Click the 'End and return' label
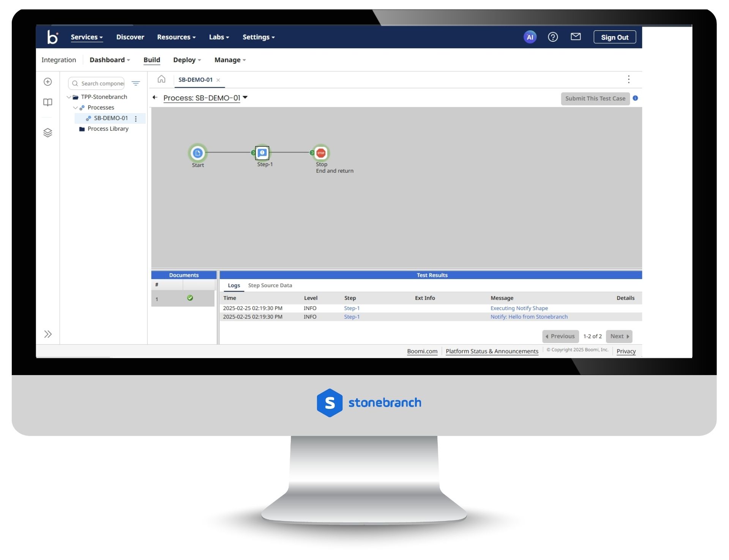Screen dimensions: 729x560 [x=335, y=171]
